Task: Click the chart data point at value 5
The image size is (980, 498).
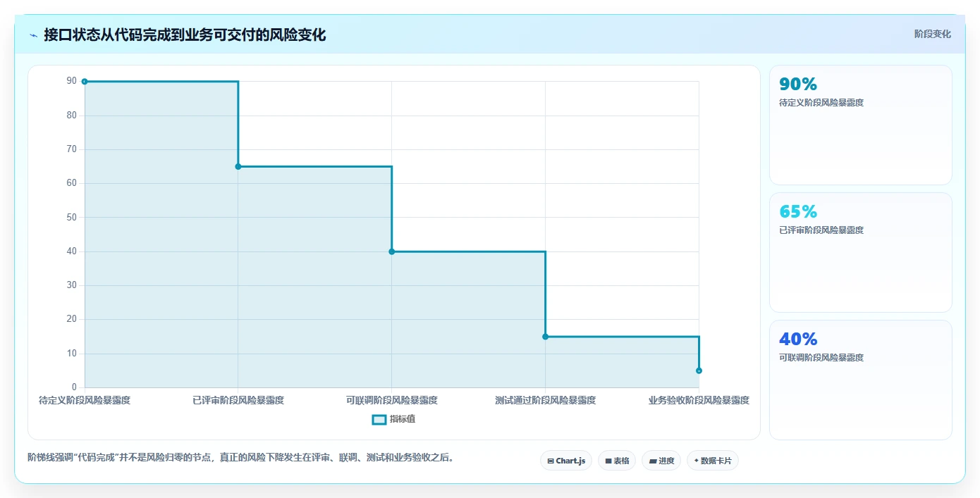Action: coord(699,371)
